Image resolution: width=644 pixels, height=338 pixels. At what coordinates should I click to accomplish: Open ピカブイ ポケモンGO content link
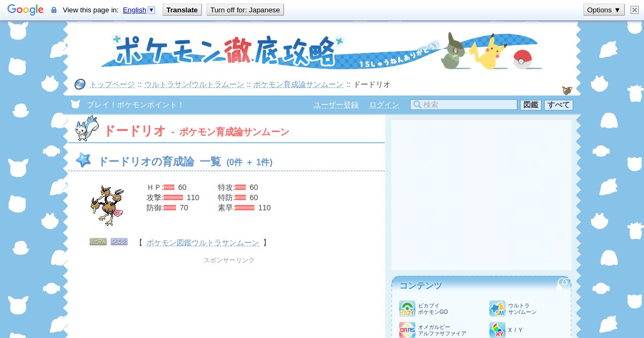tap(433, 308)
